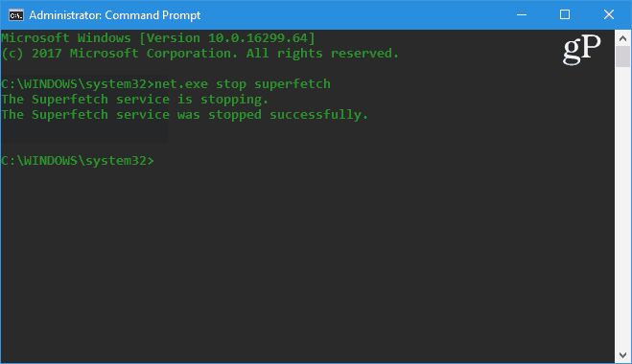632x364 pixels.
Task: Click the empty scrollbar track below thumb
Action: 622,207
